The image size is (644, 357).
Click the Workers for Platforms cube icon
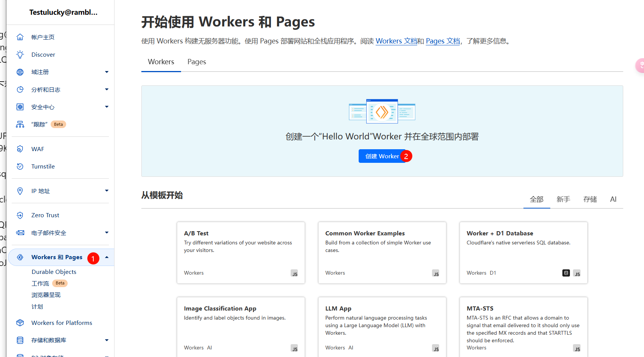(x=20, y=323)
